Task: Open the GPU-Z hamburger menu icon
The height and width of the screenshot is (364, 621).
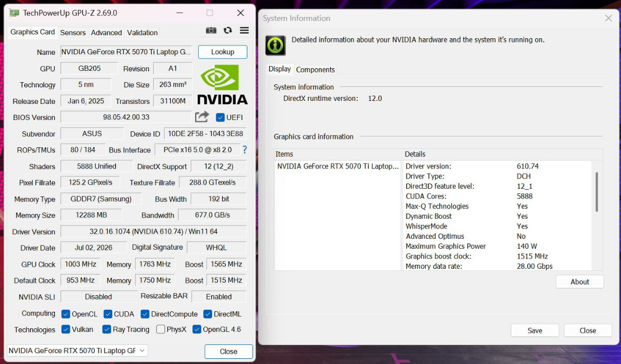Action: coord(244,31)
